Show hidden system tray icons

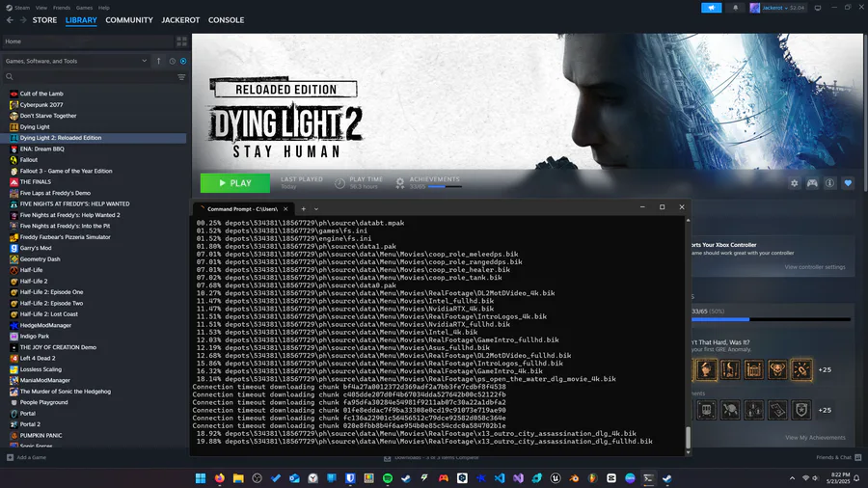(x=792, y=478)
